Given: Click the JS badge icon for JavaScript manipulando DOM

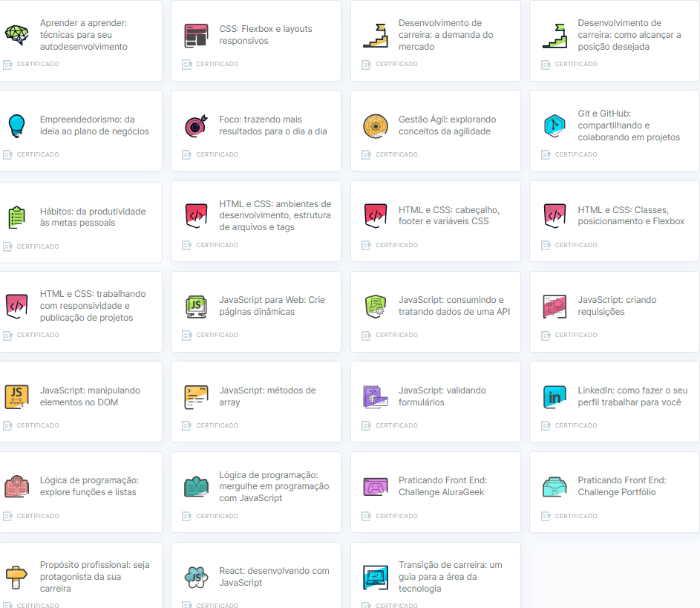Looking at the screenshot, I should coord(16,396).
